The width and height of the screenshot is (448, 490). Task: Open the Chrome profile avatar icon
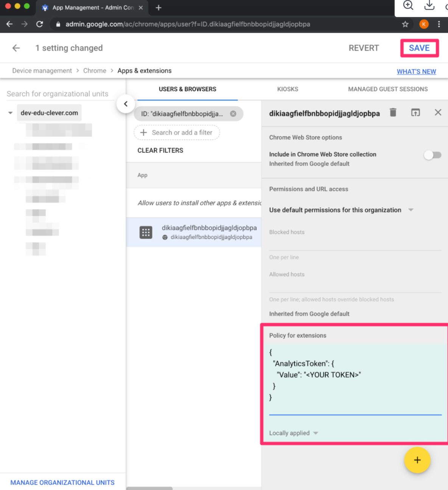[x=424, y=24]
